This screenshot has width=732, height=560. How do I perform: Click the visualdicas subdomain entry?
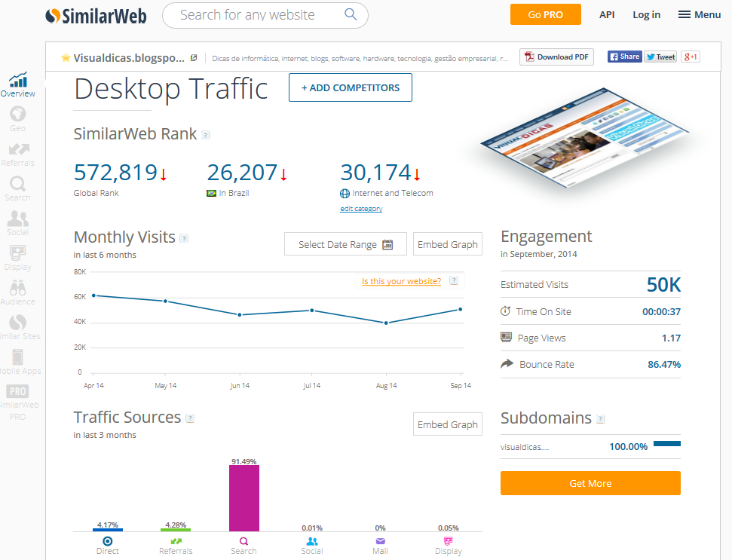525,447
